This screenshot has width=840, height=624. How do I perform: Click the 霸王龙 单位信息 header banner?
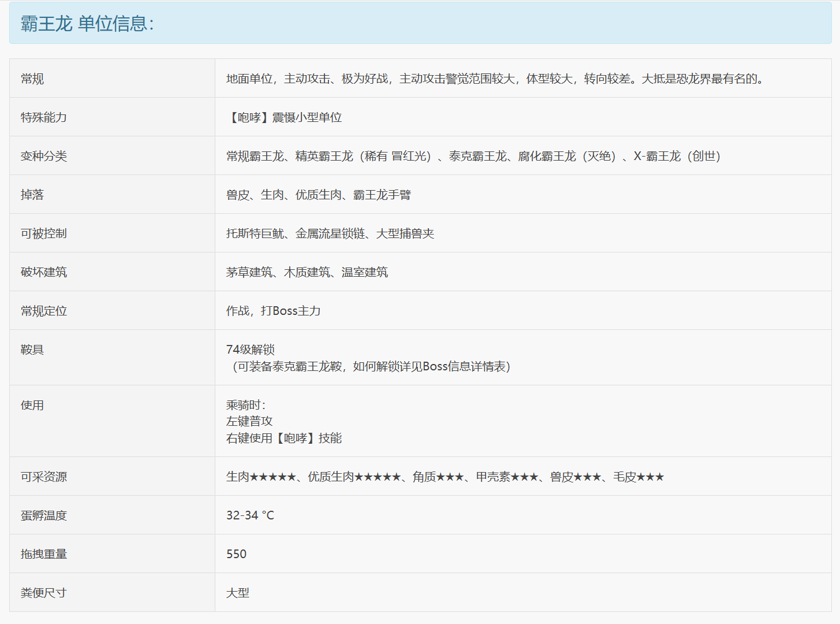420,23
